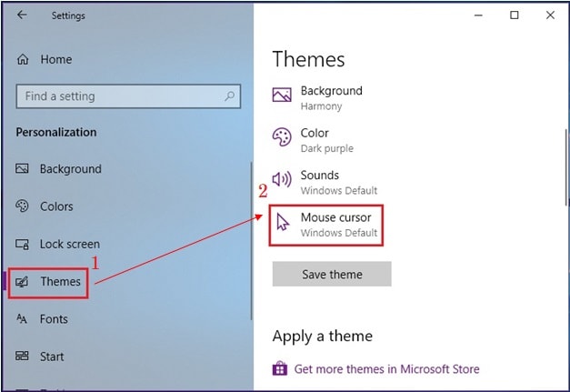
Task: Click the Sounds speaker icon
Action: (x=282, y=179)
